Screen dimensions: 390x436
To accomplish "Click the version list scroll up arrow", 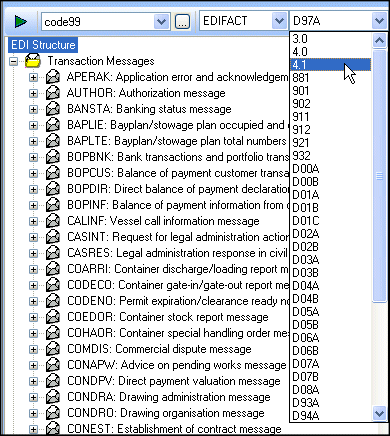I will coord(379,41).
